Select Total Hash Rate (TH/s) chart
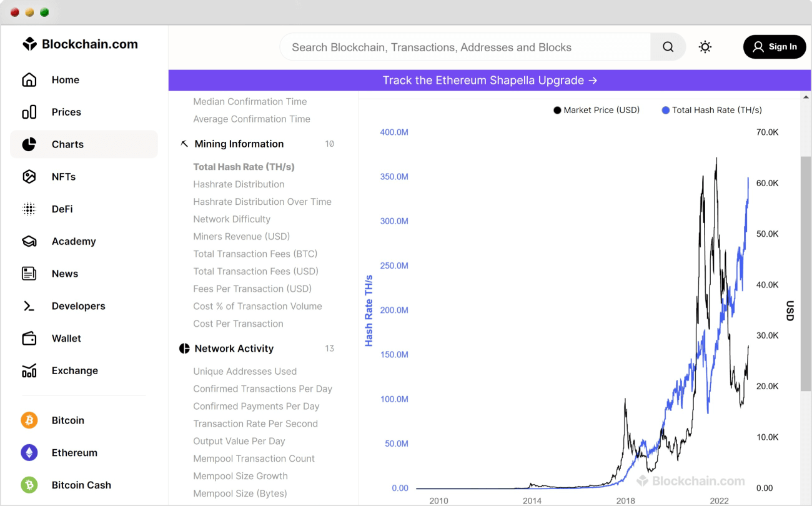The height and width of the screenshot is (506, 812). click(244, 167)
